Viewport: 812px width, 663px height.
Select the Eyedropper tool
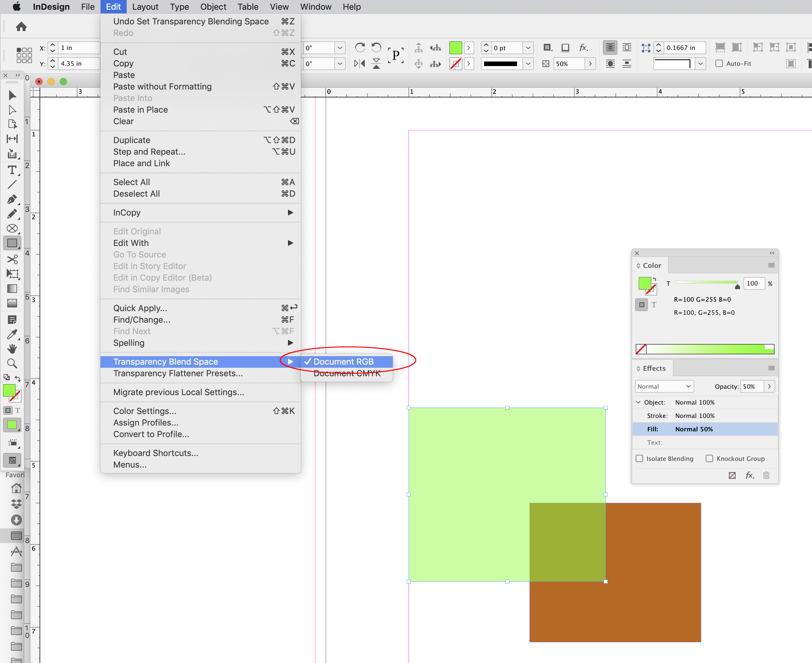pos(12,334)
